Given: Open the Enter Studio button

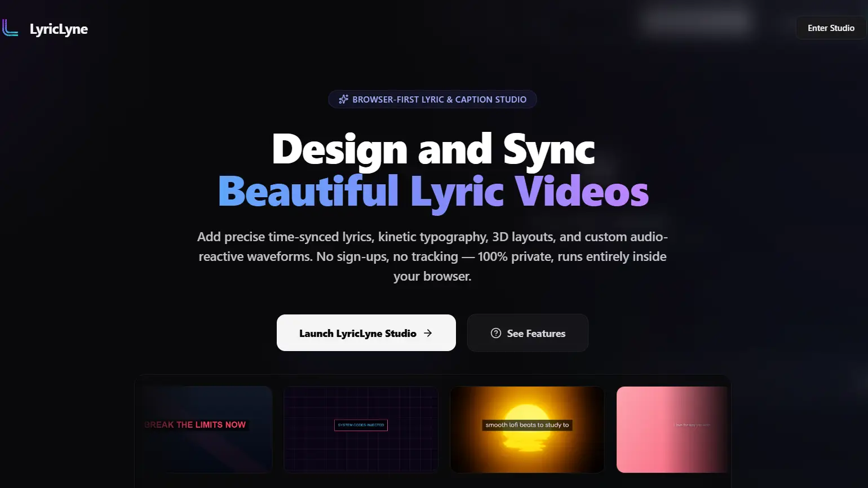Looking at the screenshot, I should click(x=831, y=28).
